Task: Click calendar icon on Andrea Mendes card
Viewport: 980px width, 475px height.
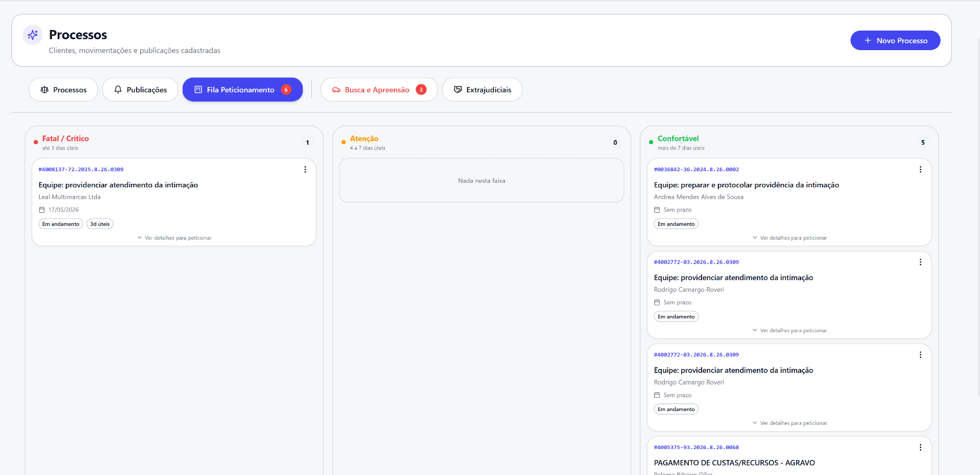Action: click(x=657, y=210)
